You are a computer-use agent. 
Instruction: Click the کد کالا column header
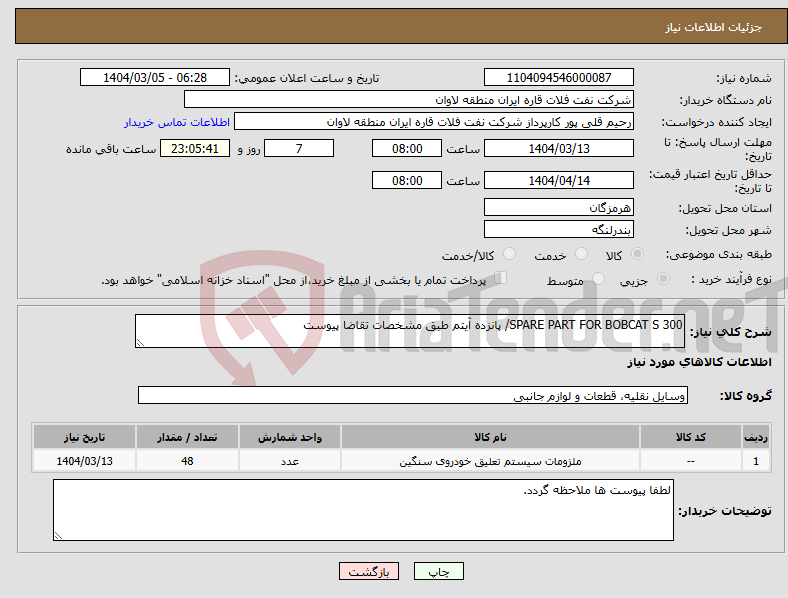691,437
